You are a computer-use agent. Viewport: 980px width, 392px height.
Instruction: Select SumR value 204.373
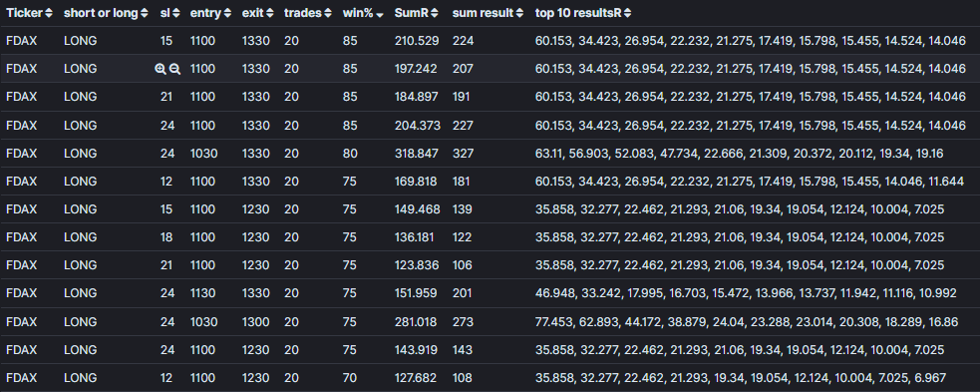418,126
